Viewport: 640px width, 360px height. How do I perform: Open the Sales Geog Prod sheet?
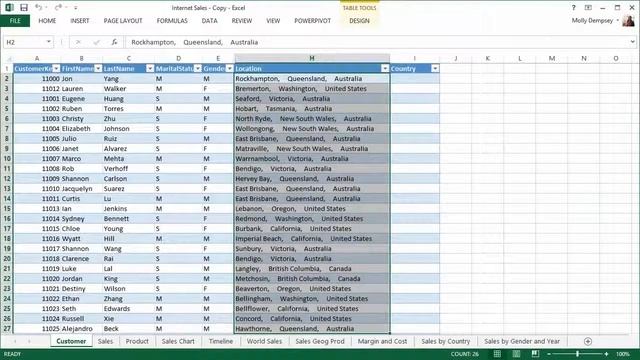point(320,341)
